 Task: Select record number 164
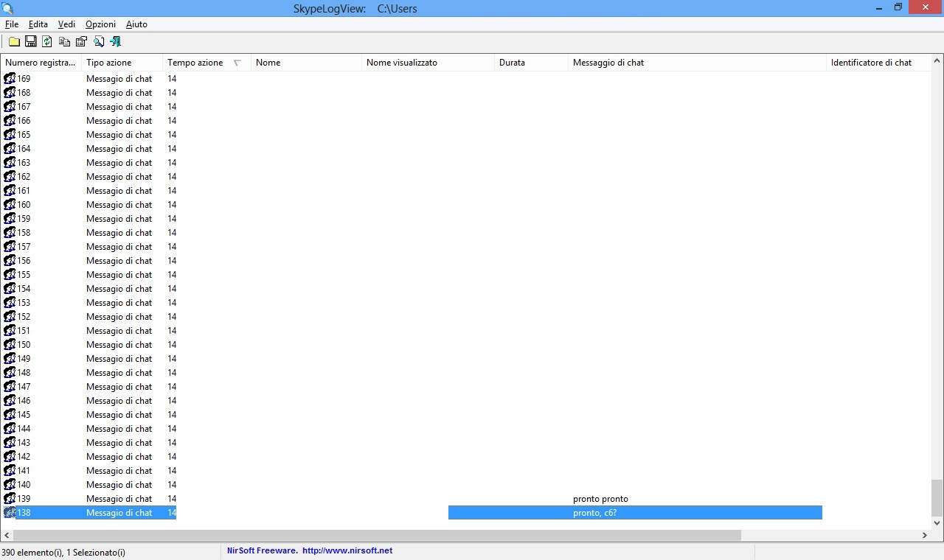[x=24, y=148]
